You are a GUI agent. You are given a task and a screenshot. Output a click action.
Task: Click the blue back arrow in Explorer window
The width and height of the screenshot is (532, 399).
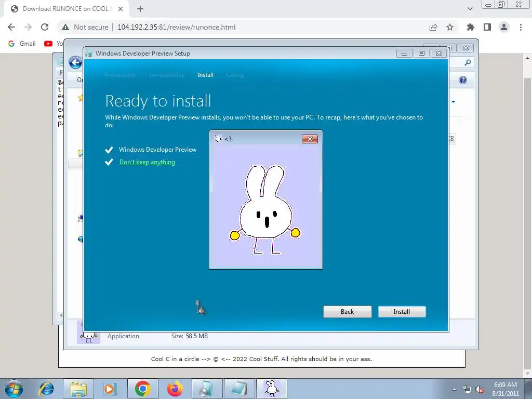click(x=75, y=63)
